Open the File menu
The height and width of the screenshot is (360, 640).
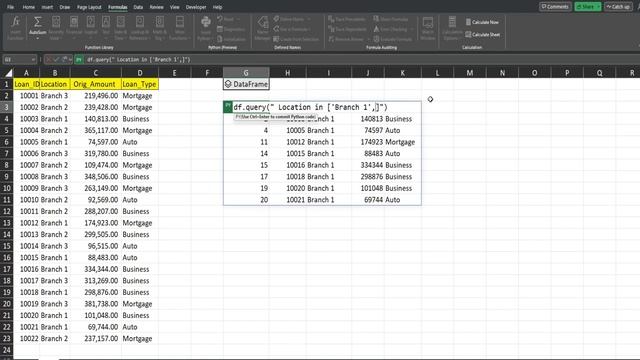click(11, 7)
